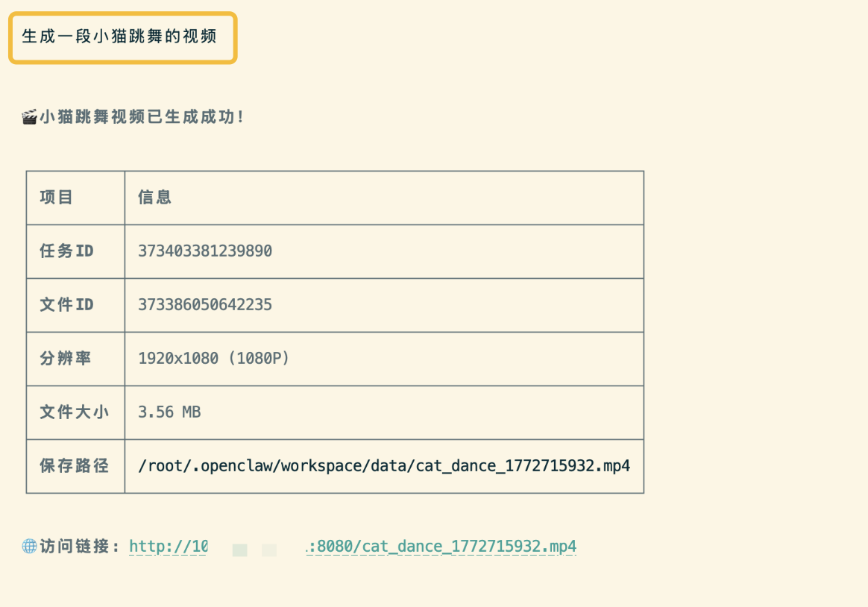The height and width of the screenshot is (607, 868).
Task: Select the 任务ID row label
Action: (66, 251)
